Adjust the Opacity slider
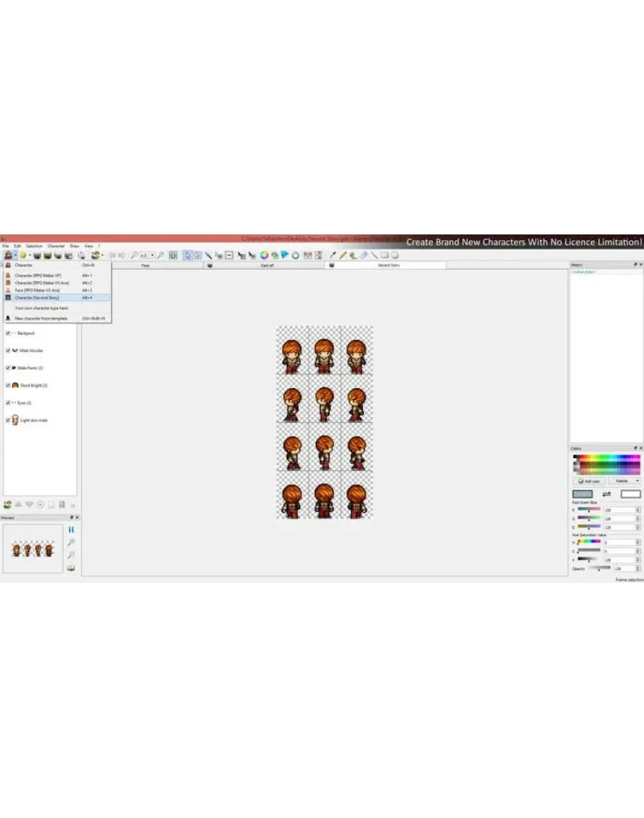 coord(598,568)
